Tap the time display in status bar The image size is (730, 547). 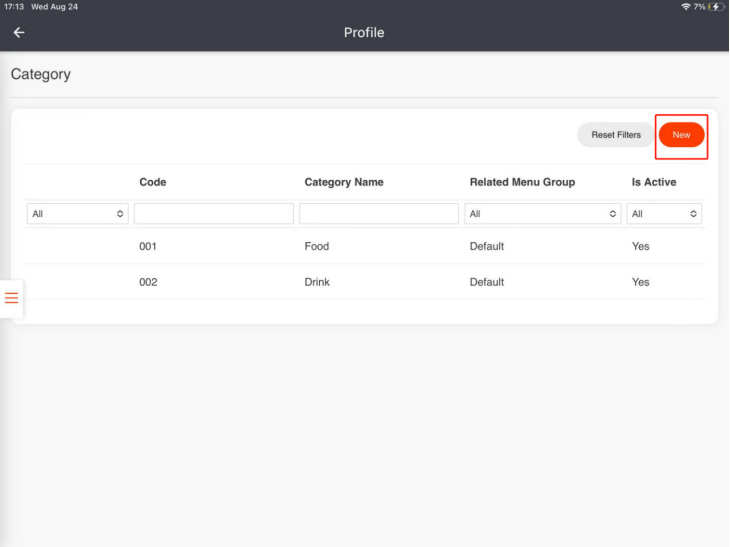click(14, 7)
